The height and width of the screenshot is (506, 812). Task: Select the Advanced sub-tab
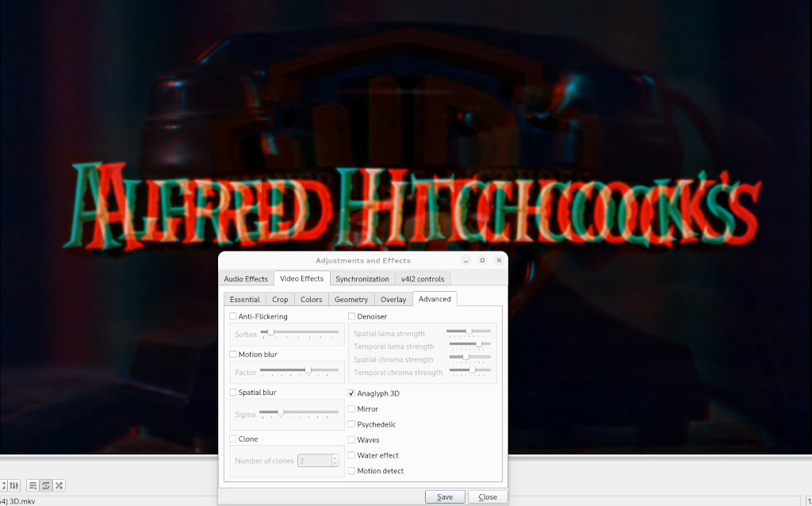pos(435,299)
